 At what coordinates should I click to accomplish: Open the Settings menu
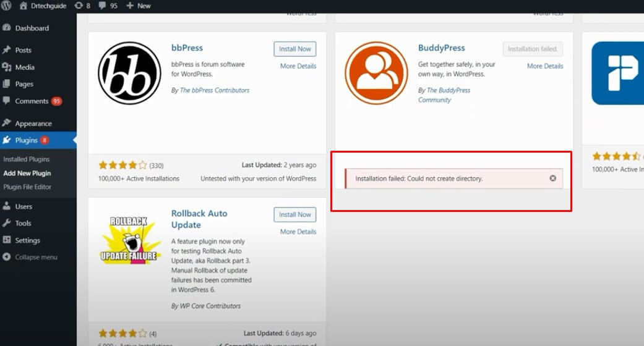27,240
